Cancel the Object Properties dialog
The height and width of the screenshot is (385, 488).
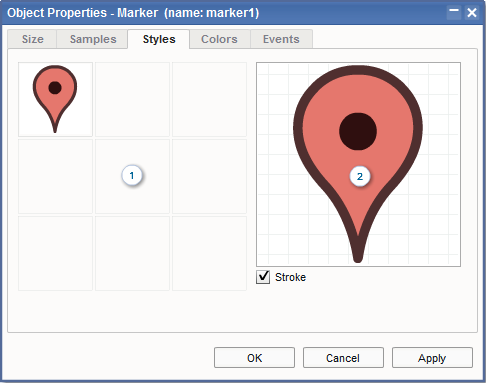click(x=343, y=358)
